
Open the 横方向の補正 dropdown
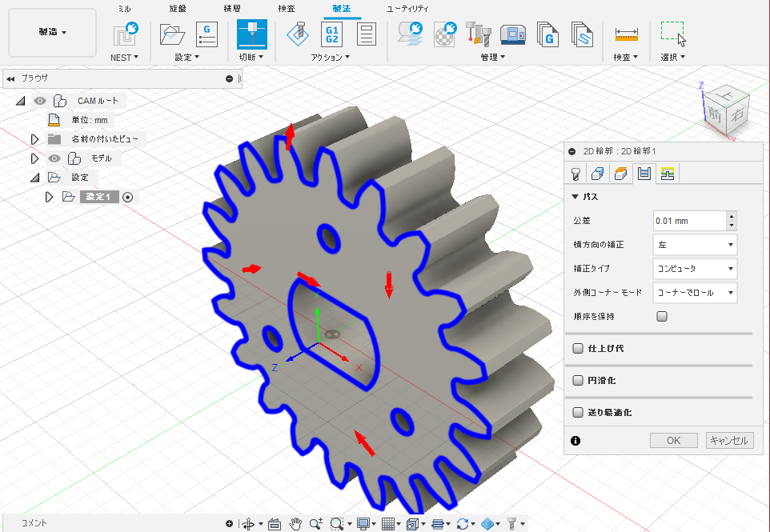695,245
